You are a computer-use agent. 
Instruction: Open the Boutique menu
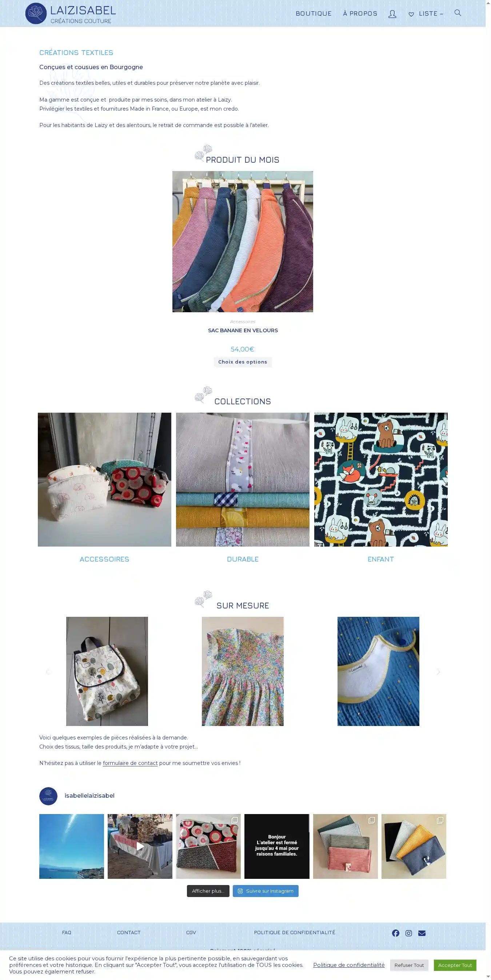314,14
